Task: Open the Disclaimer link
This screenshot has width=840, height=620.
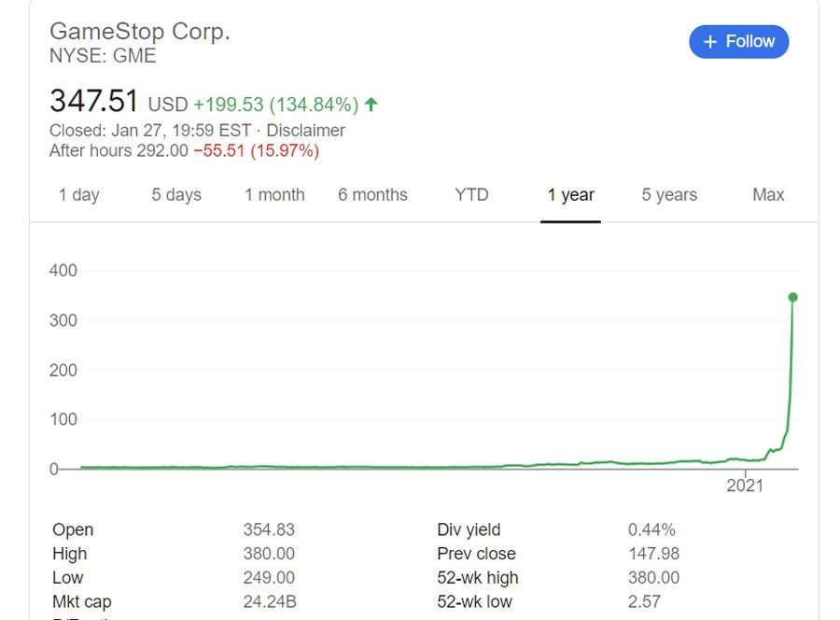Action: tap(305, 131)
